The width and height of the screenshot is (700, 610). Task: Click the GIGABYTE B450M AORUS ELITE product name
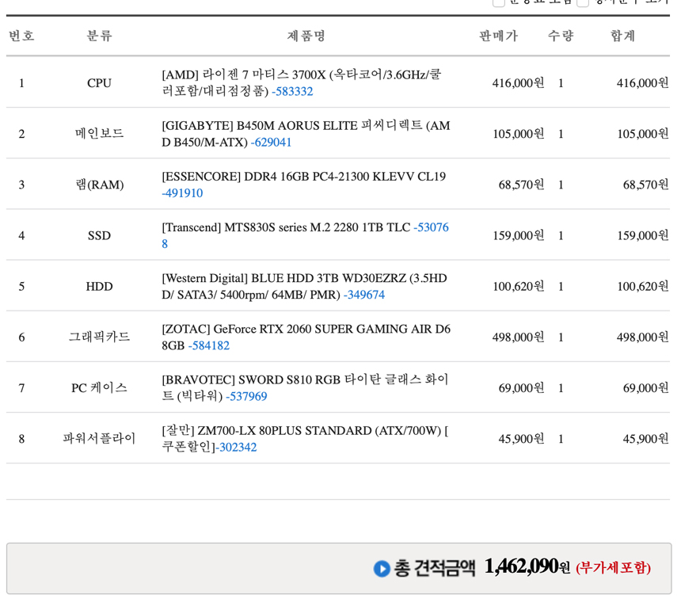[306, 134]
